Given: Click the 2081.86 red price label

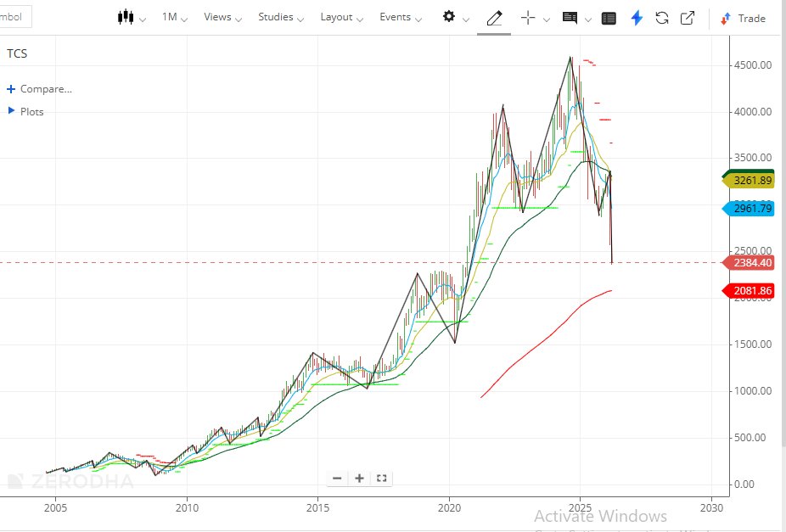Looking at the screenshot, I should click(x=749, y=290).
